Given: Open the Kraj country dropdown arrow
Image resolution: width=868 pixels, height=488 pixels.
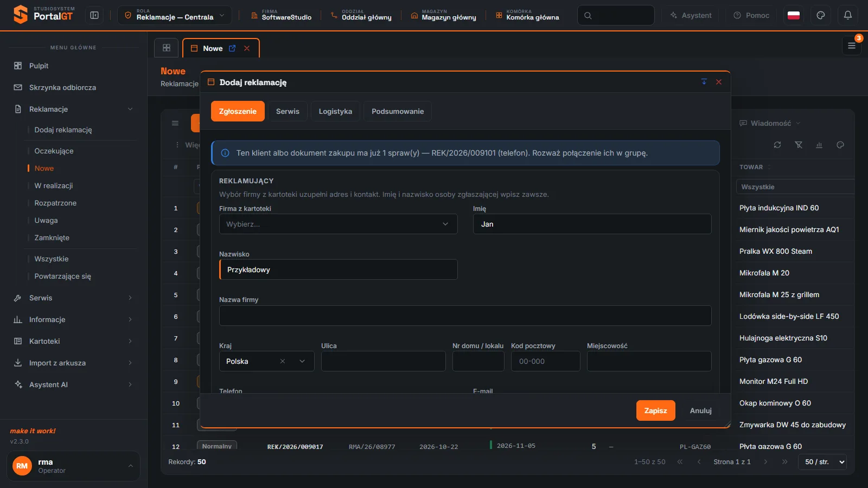Looking at the screenshot, I should coord(302,361).
